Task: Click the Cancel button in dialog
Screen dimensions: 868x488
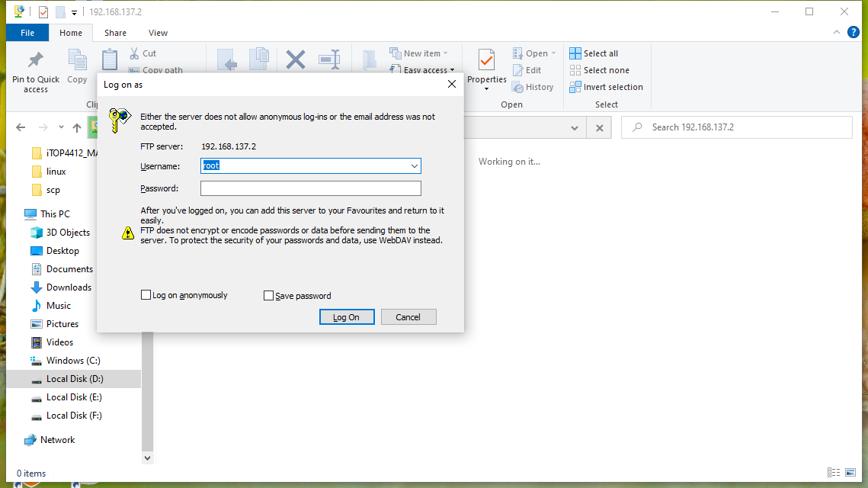Action: 408,317
